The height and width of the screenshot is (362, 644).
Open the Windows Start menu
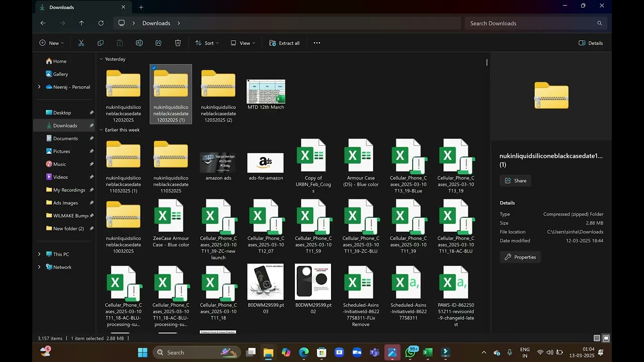142,352
